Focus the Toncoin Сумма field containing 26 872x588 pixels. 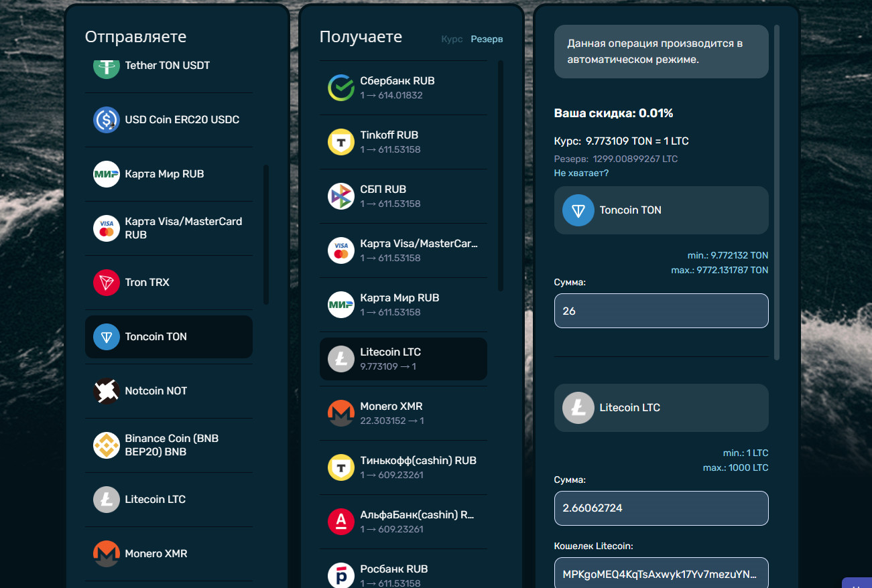(x=661, y=311)
